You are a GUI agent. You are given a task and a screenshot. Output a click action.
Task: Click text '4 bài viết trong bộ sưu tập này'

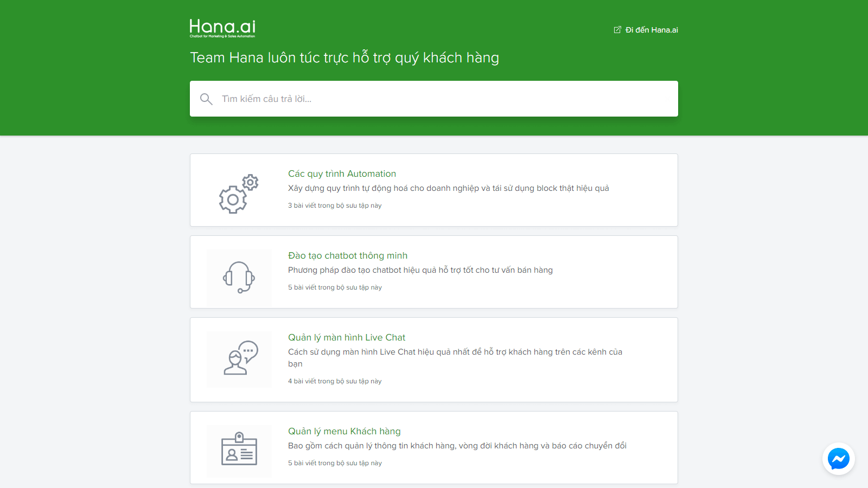(335, 381)
